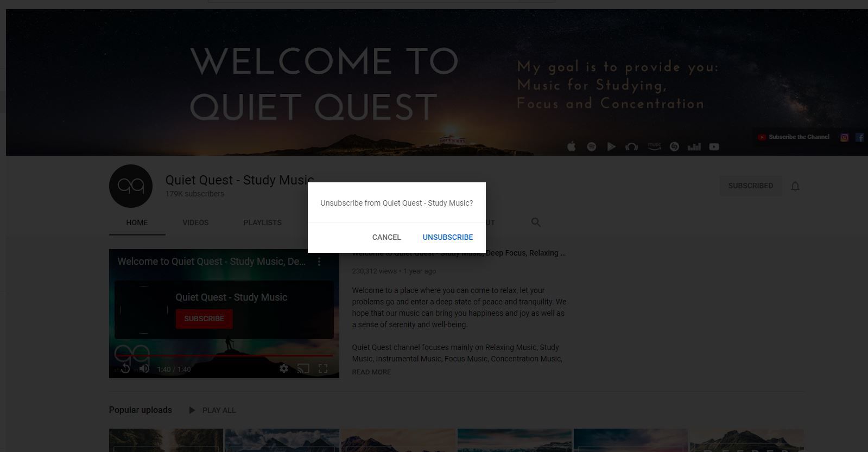Click the Apple icon in banner

[571, 147]
